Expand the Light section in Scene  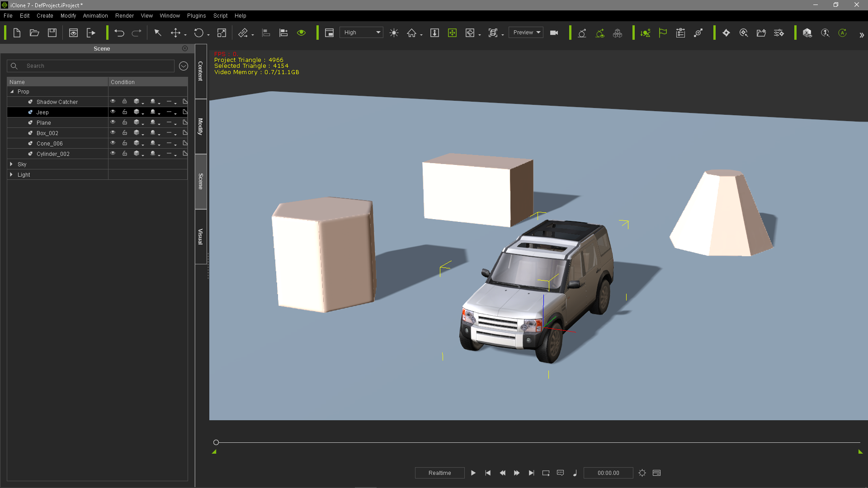pyautogui.click(x=11, y=174)
